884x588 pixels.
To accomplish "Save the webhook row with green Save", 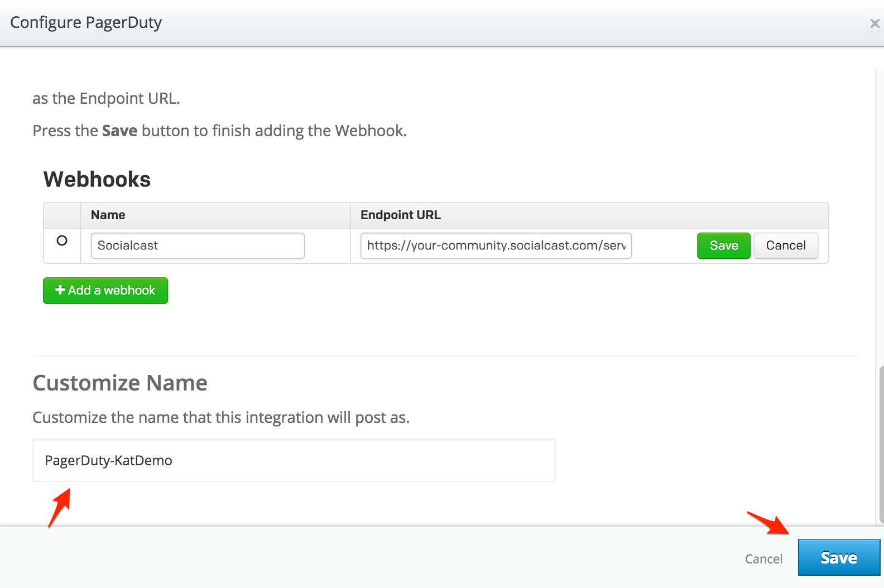I will 724,245.
